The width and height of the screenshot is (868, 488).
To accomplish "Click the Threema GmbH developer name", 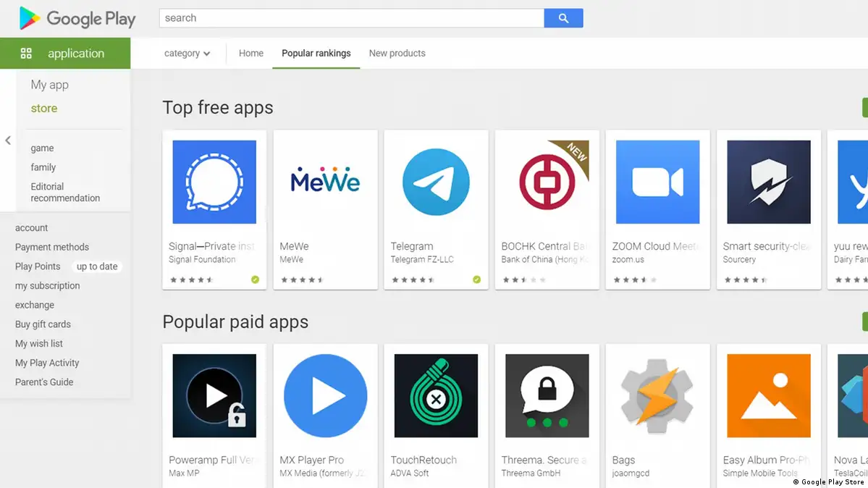I will click(531, 473).
